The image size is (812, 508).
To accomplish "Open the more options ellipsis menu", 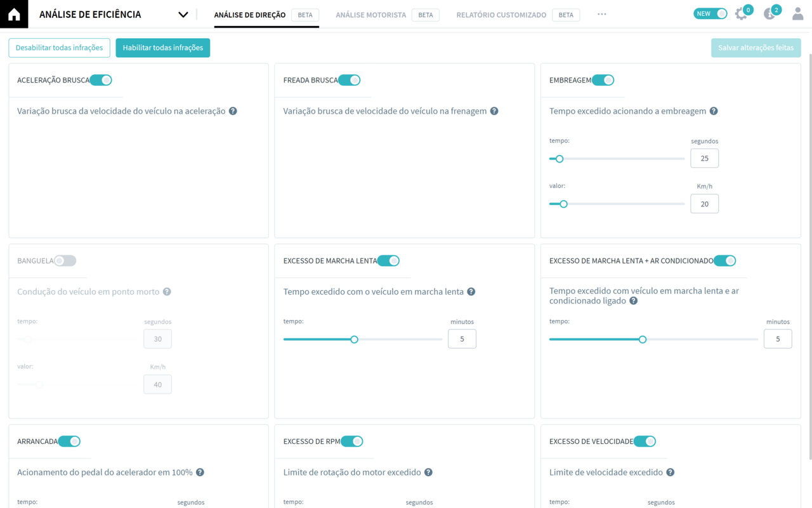I will point(601,13).
